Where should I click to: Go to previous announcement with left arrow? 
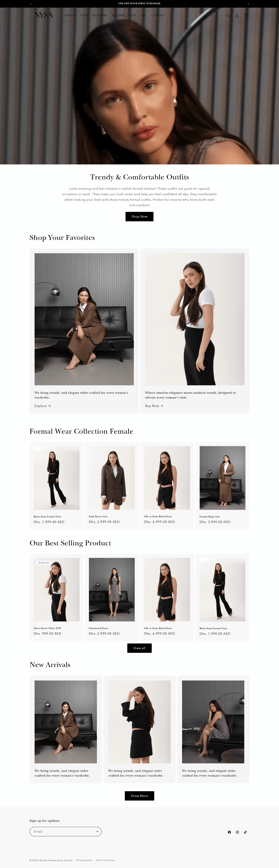pos(31,4)
